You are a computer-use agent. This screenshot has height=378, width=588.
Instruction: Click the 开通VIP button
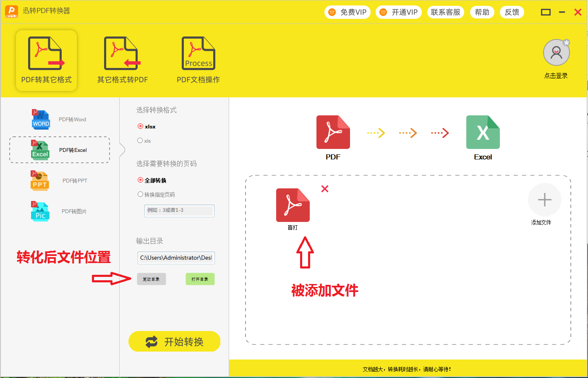pyautogui.click(x=398, y=12)
